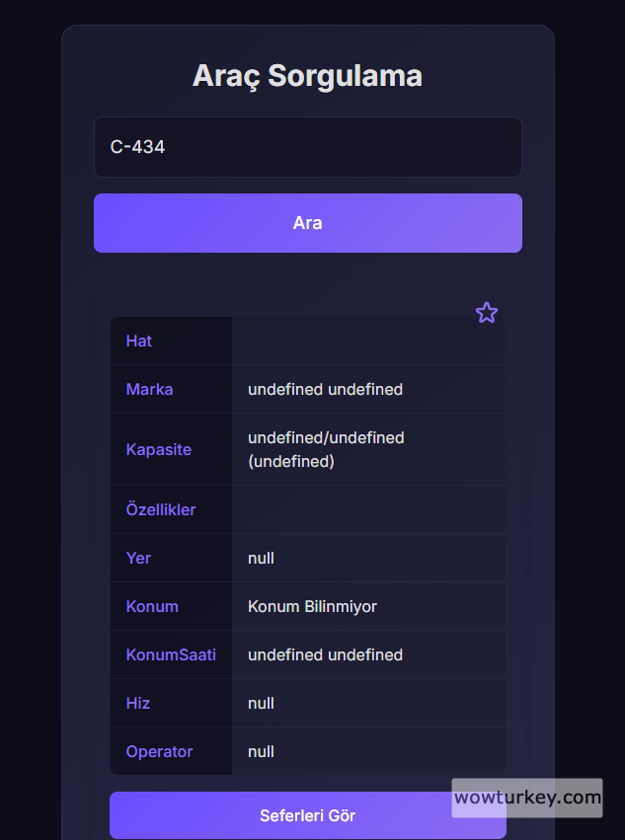Click the Araç Sorgulama heading

click(x=307, y=75)
